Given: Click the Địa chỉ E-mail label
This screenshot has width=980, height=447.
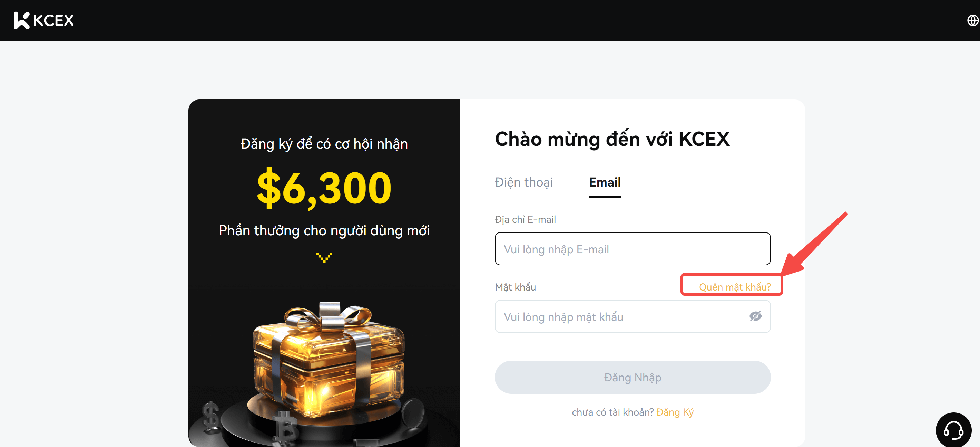Looking at the screenshot, I should pos(525,219).
